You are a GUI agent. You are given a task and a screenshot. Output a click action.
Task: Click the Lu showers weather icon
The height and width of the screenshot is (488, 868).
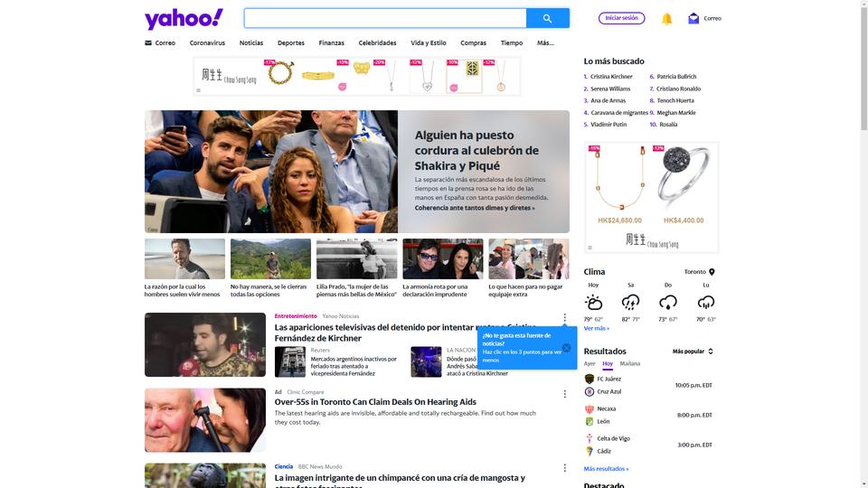click(x=706, y=303)
